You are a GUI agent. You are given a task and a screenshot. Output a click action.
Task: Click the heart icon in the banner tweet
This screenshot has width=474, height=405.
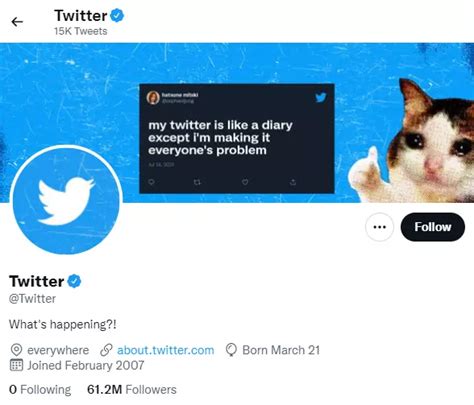(x=245, y=182)
